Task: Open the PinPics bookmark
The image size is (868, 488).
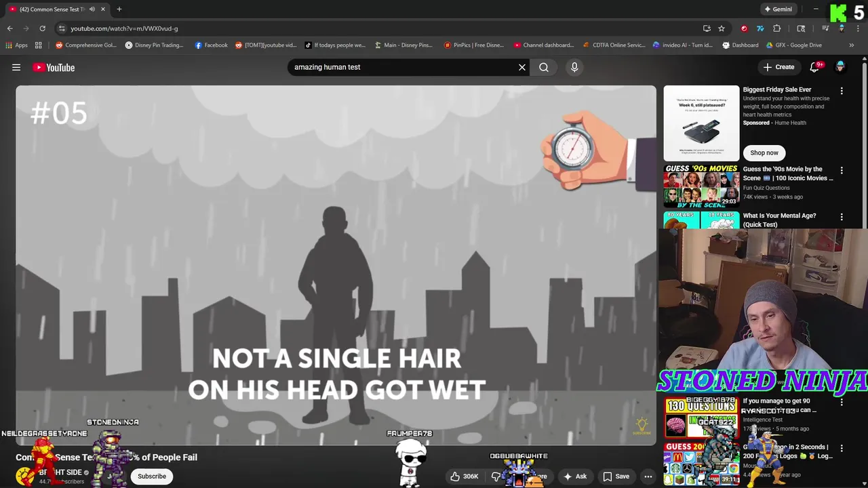Action: tap(474, 45)
